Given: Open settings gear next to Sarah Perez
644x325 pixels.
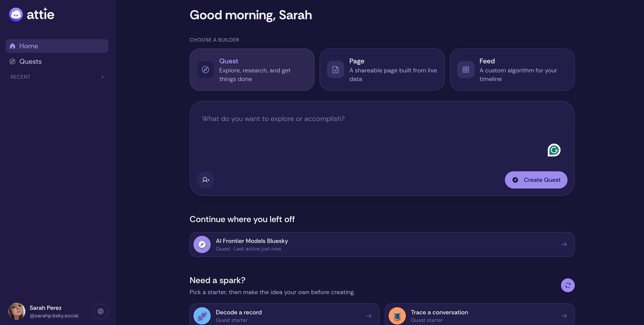Looking at the screenshot, I should point(101,311).
